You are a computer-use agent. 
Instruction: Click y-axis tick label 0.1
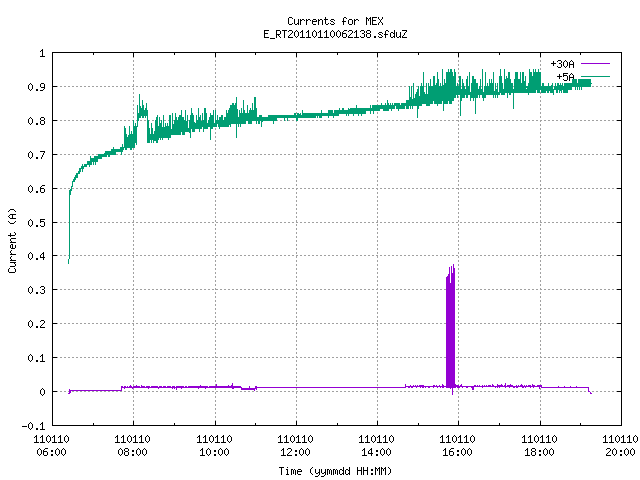coord(36,358)
